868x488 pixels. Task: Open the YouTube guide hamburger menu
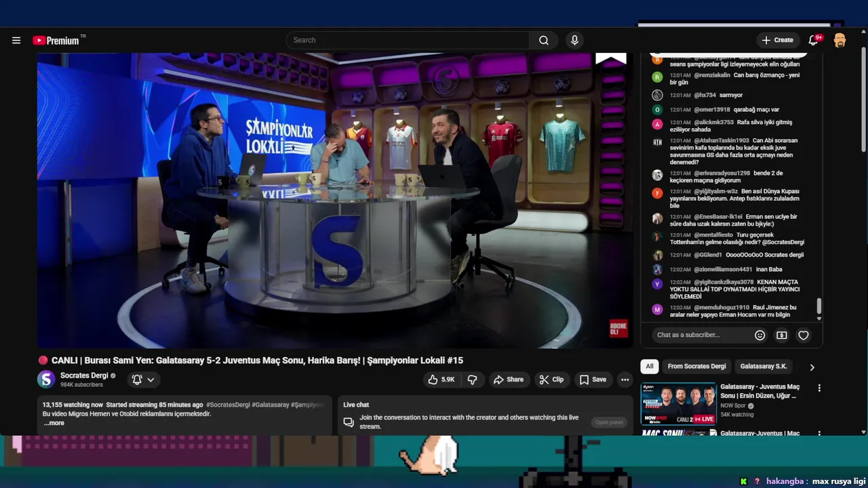coord(16,40)
